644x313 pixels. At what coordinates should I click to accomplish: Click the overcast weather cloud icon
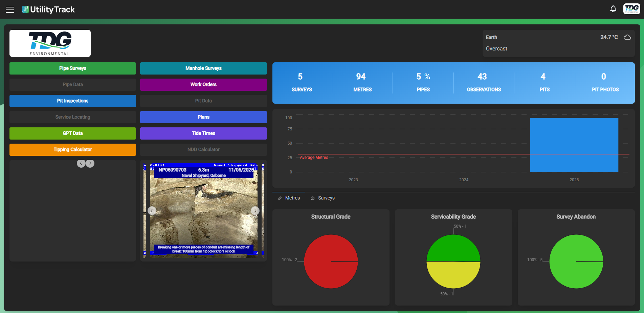pyautogui.click(x=627, y=37)
